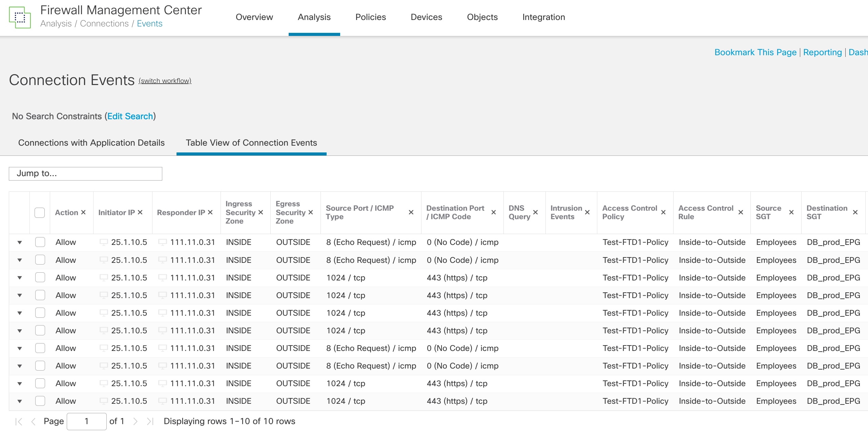This screenshot has width=868, height=439.
Task: Click the Firewall Management Center logo icon
Action: tap(20, 17)
